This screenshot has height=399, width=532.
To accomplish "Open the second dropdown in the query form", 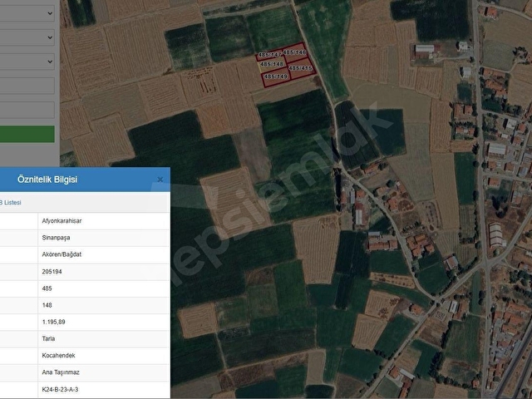I will (27, 37).
